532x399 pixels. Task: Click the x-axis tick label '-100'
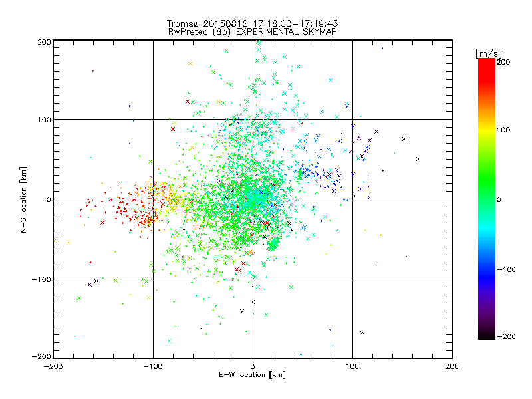click(153, 366)
